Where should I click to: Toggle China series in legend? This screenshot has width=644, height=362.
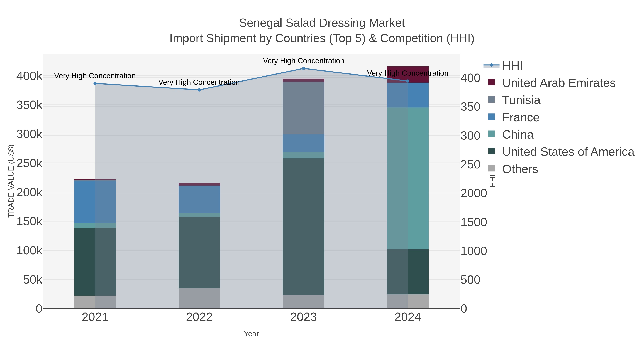coord(511,134)
